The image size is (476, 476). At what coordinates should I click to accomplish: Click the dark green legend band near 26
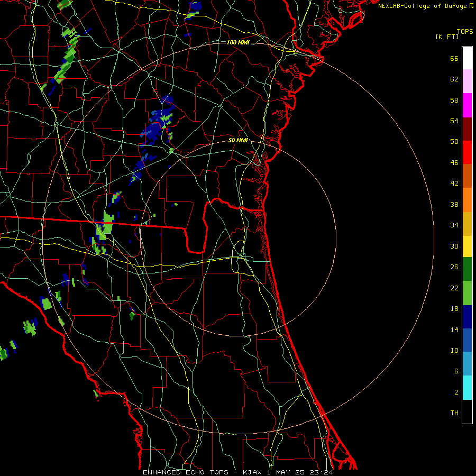467,269
